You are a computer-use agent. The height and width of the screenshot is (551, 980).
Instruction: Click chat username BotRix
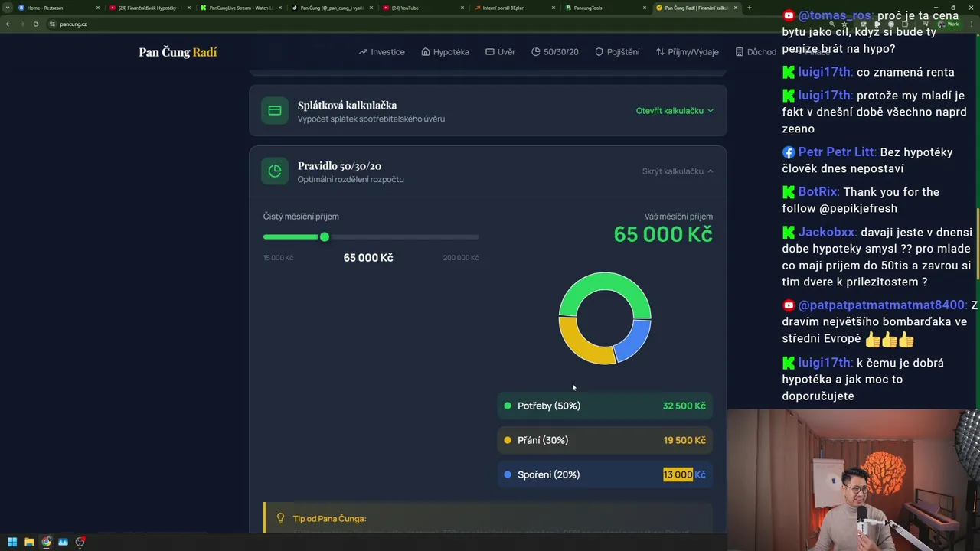coord(818,192)
